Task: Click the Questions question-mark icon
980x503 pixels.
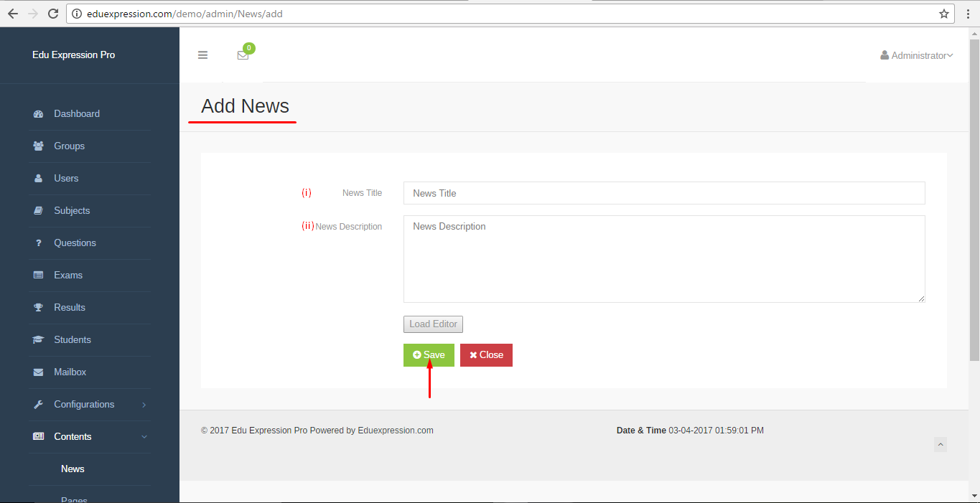Action: (39, 243)
